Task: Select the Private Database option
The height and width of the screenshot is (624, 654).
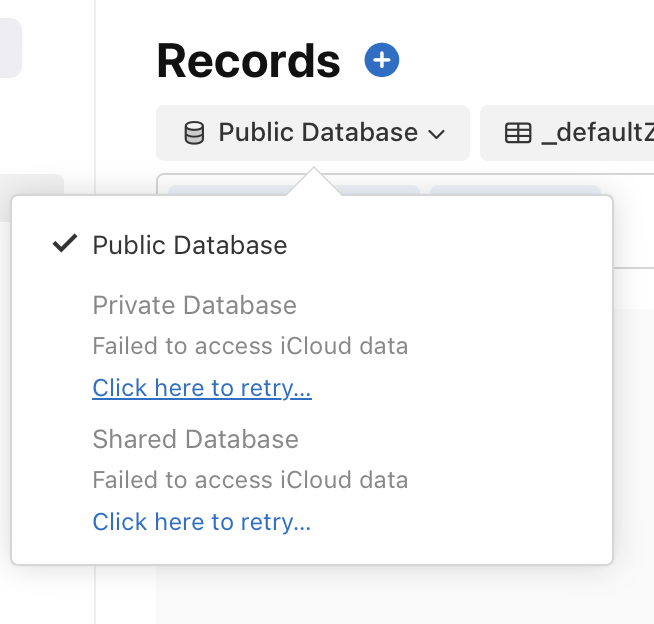Action: [x=194, y=305]
